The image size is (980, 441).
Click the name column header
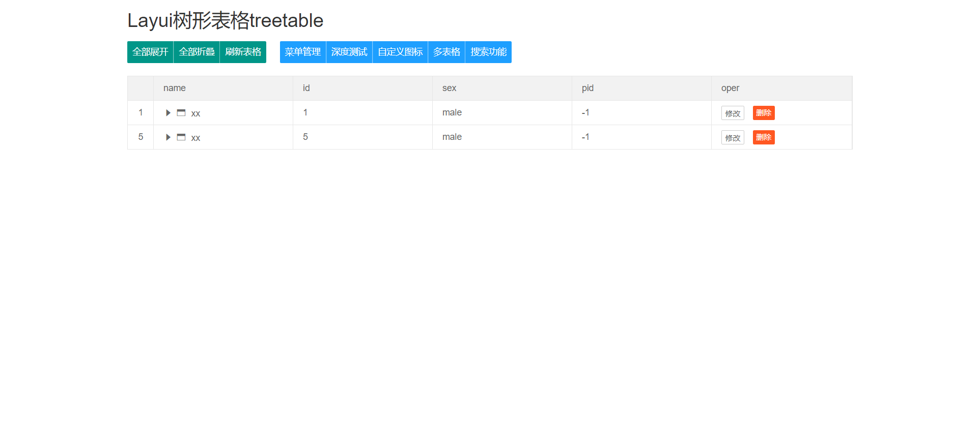[x=175, y=88]
